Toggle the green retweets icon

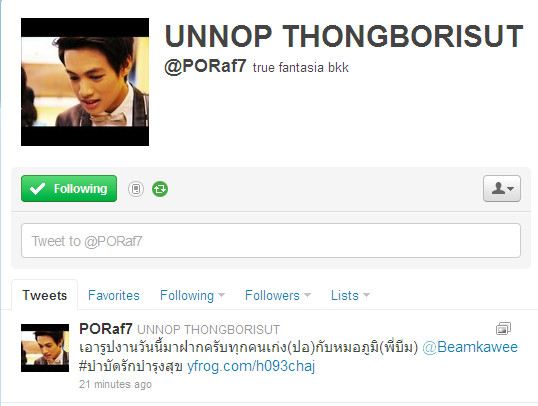[x=160, y=189]
